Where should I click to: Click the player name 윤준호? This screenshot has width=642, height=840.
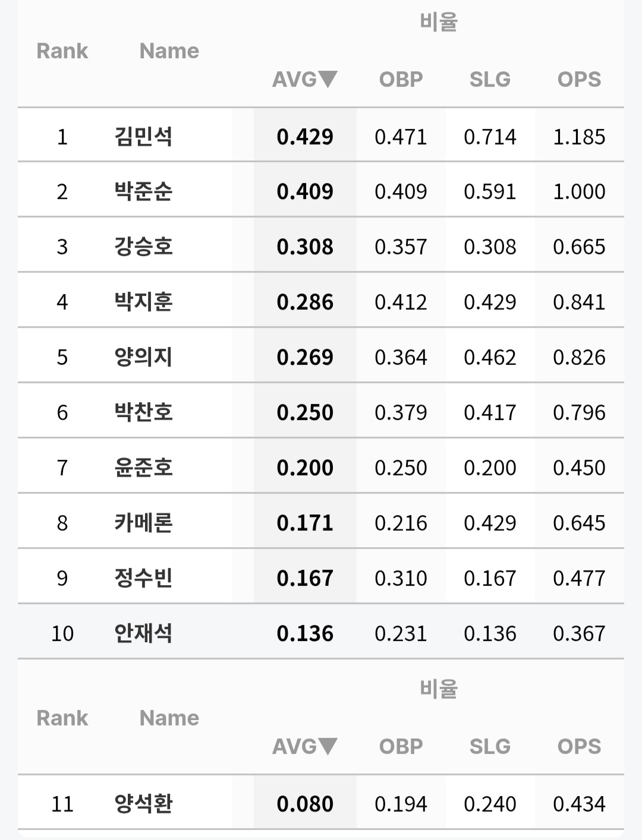coord(143,468)
